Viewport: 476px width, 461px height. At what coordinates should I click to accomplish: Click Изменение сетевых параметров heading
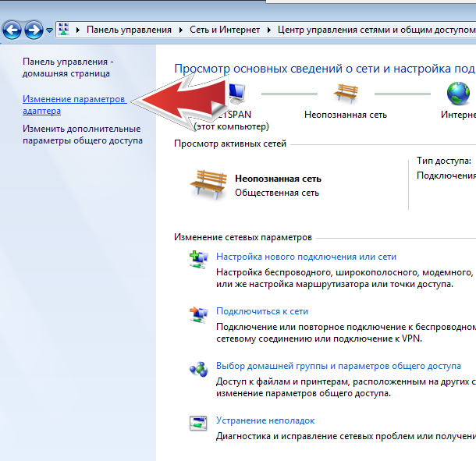pyautogui.click(x=243, y=237)
